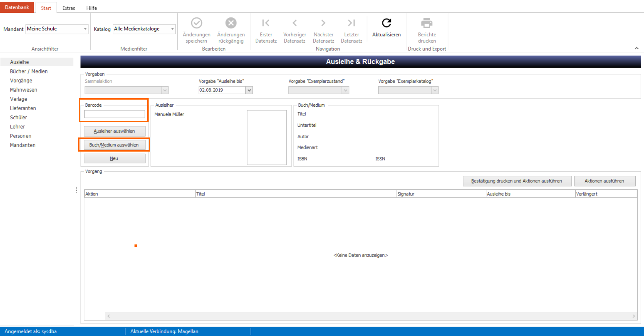Open the Vorgabe Exemplarzustand dropdown
This screenshot has width=644, height=336.
tap(345, 90)
